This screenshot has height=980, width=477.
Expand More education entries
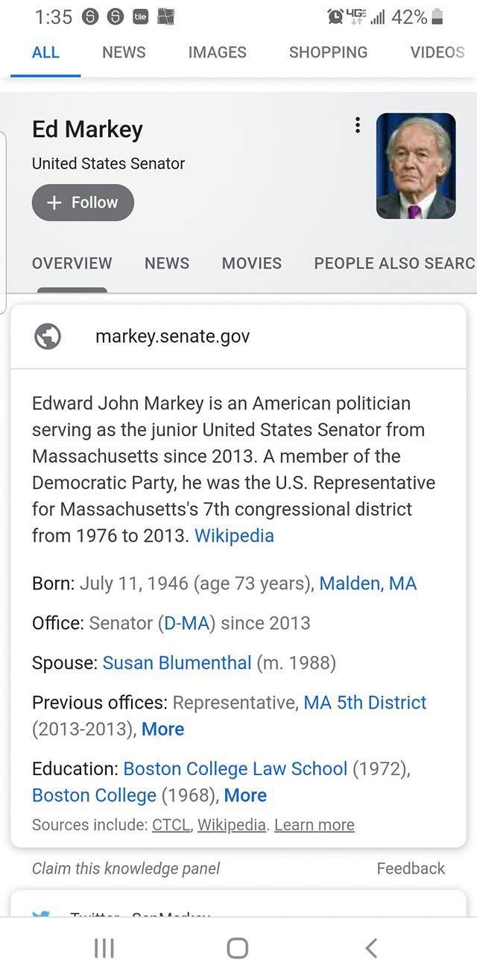(x=245, y=795)
